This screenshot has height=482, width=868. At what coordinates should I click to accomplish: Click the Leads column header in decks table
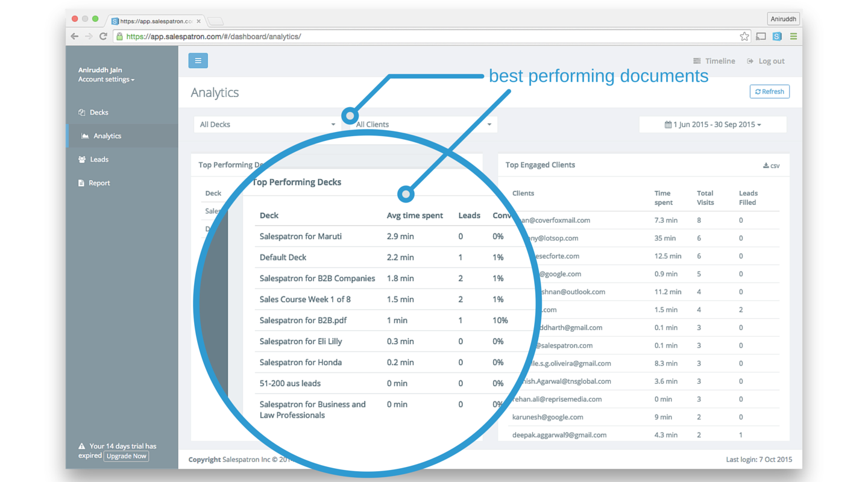(x=469, y=215)
